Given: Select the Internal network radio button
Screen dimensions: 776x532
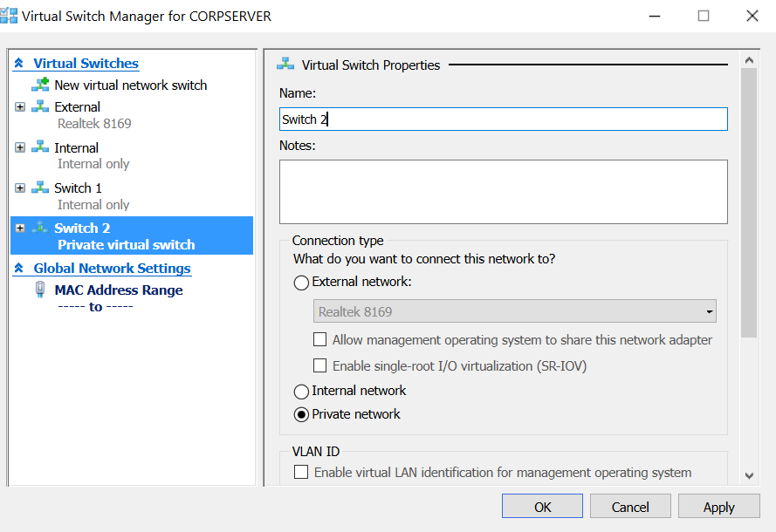Looking at the screenshot, I should point(301,392).
